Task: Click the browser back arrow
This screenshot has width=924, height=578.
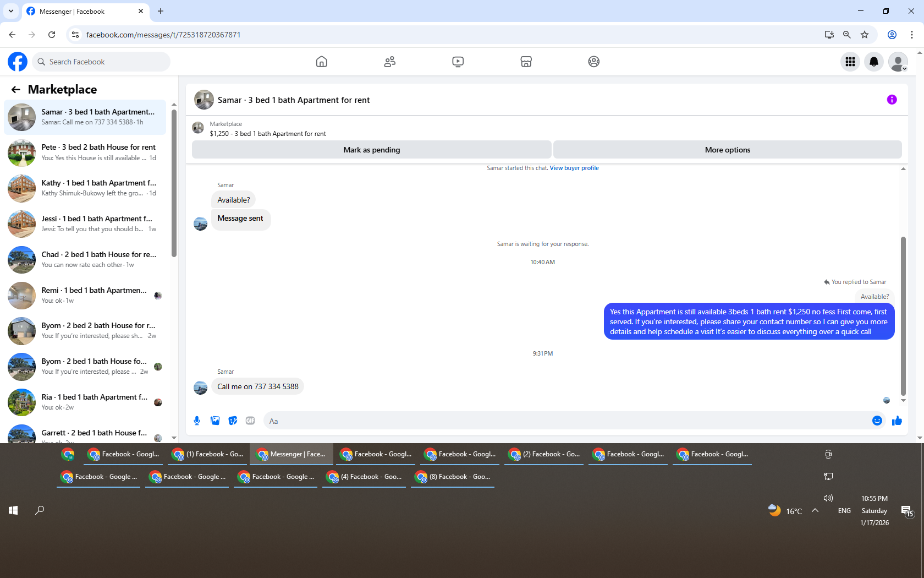Action: 12,35
